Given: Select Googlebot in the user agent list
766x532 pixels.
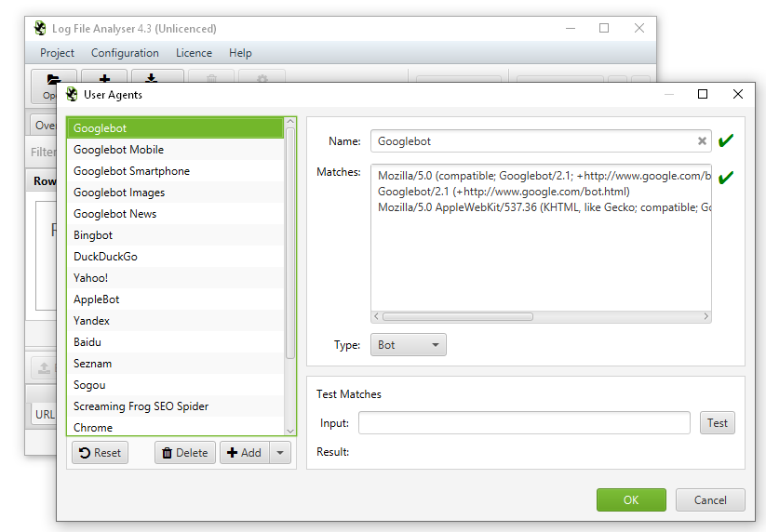Looking at the screenshot, I should pos(175,127).
